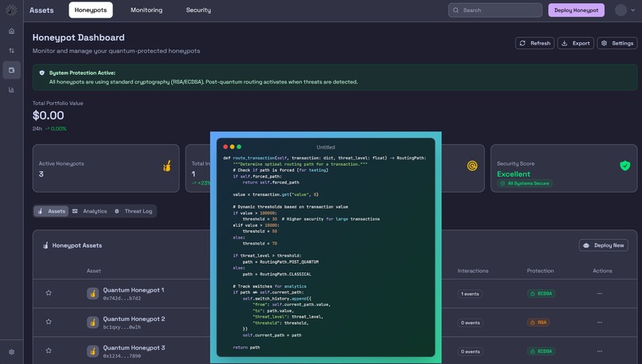Image resolution: width=642 pixels, height=364 pixels.
Task: Maximize the Untitled code window with green dot
Action: (239, 147)
